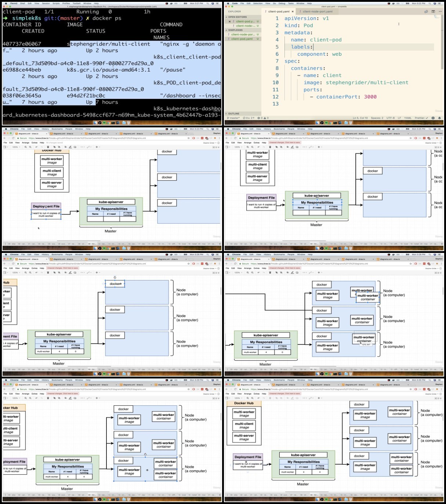Open the YAML language mode selector in VS Code
446x504 pixels.
[408, 118]
